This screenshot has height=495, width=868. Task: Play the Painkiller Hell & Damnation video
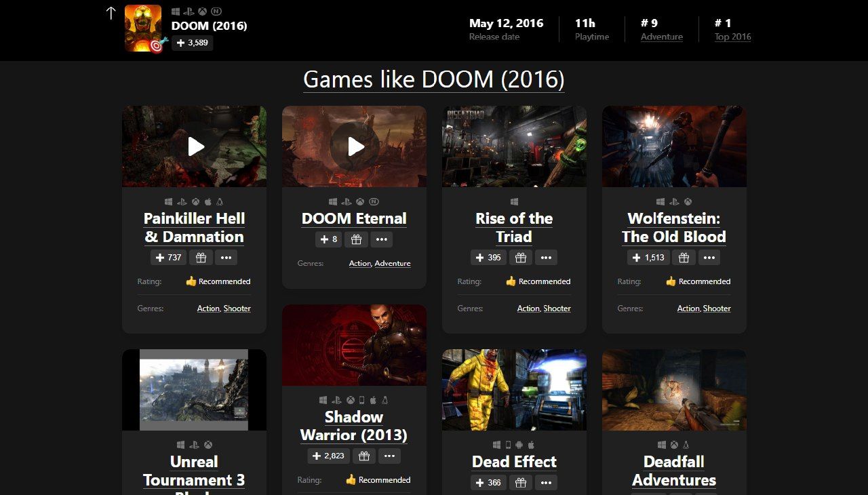[195, 146]
